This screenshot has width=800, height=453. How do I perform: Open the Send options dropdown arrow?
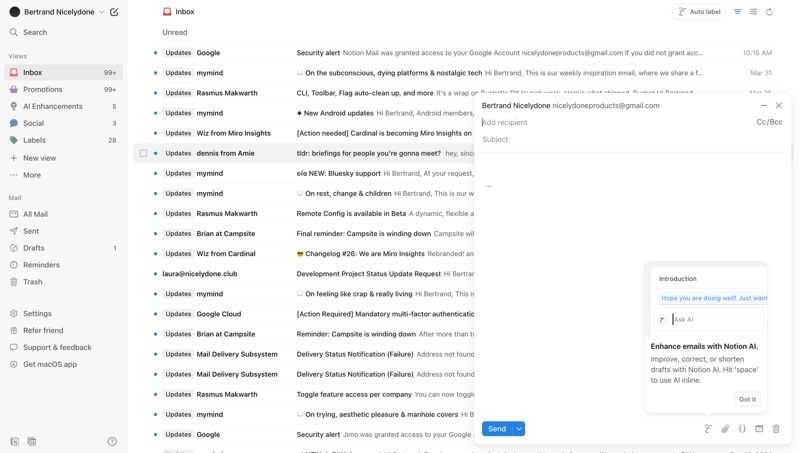pyautogui.click(x=519, y=429)
